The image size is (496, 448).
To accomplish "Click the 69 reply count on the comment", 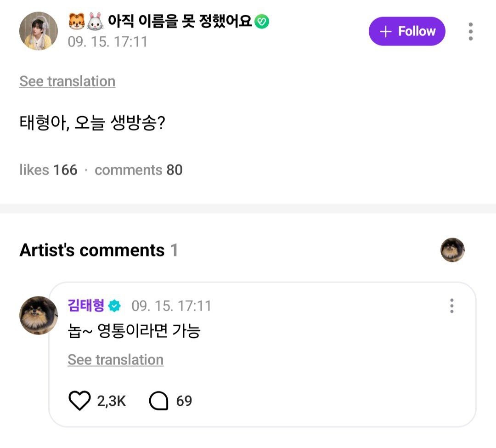I will click(184, 401).
